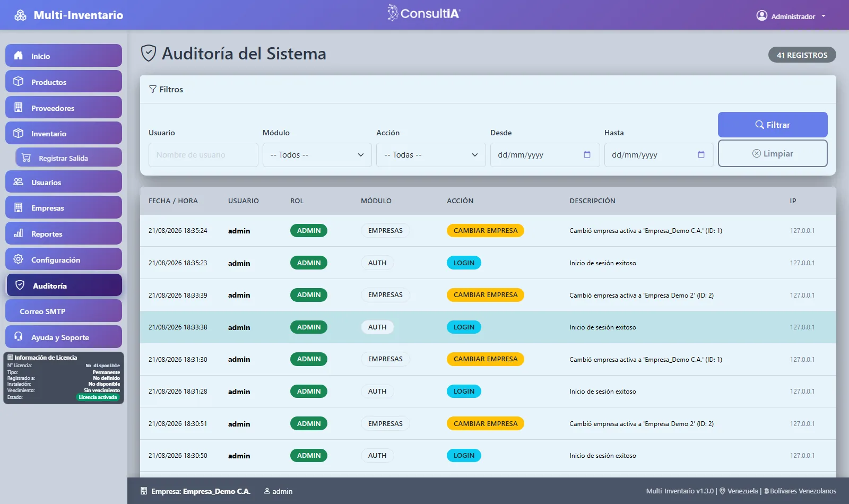Click the Reportes bar chart icon
This screenshot has width=849, height=504.
click(x=19, y=233)
